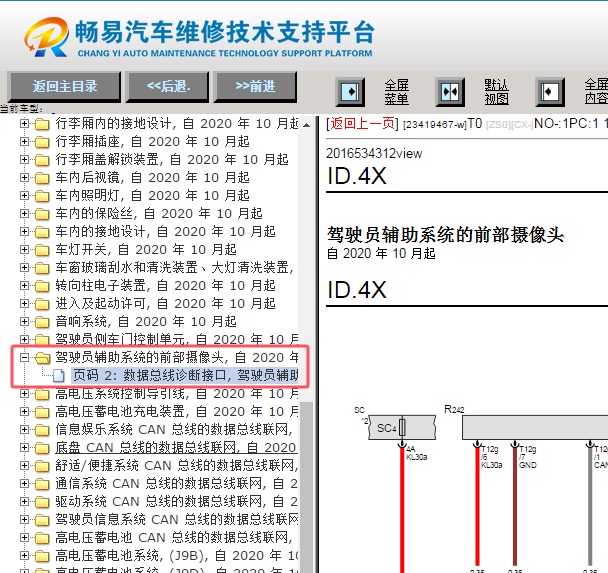Click folder icon of 驾驶员侧车门控制单元
The width and height of the screenshot is (608, 573).
(42, 340)
